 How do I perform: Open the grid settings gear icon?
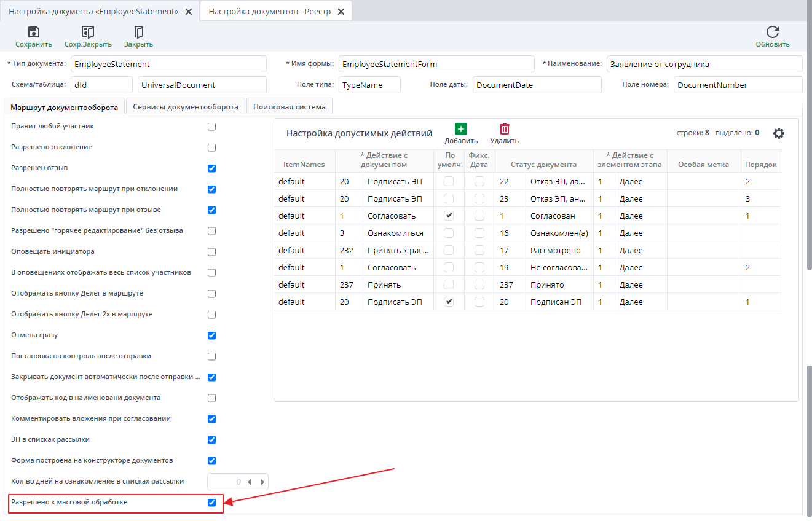click(x=779, y=133)
